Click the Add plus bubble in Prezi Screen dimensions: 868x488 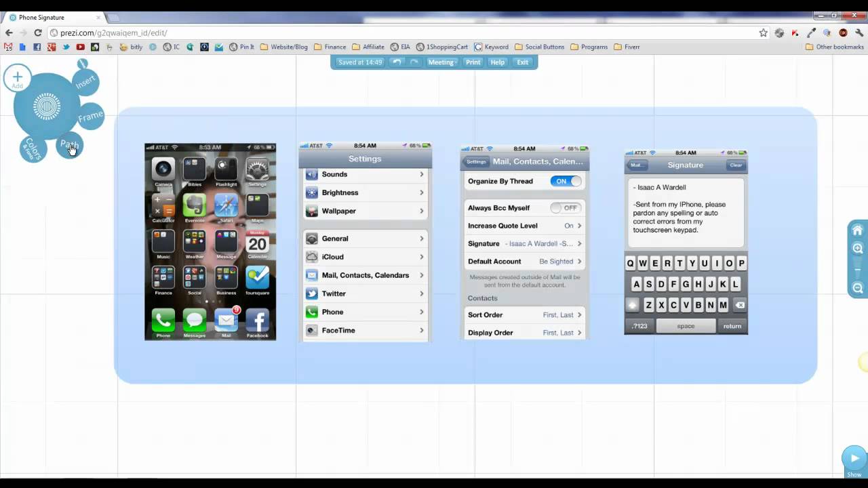(17, 77)
